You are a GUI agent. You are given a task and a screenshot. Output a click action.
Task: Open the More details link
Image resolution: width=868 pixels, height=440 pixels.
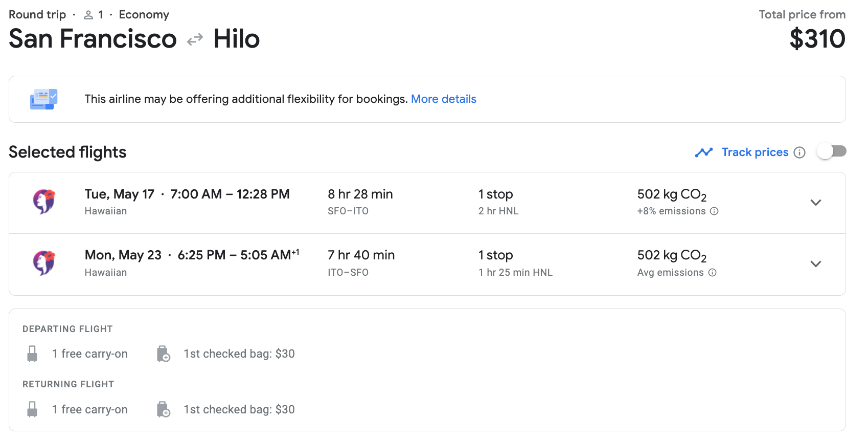[444, 99]
